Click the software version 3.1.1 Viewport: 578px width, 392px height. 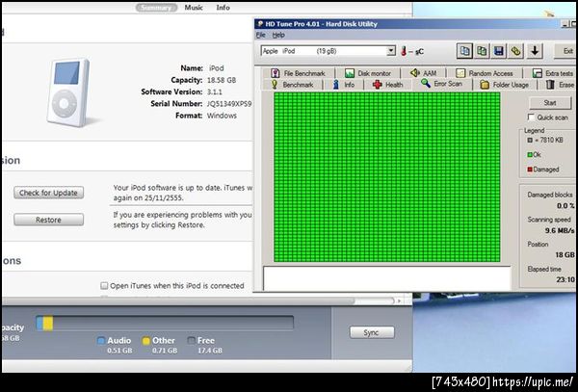(214, 91)
